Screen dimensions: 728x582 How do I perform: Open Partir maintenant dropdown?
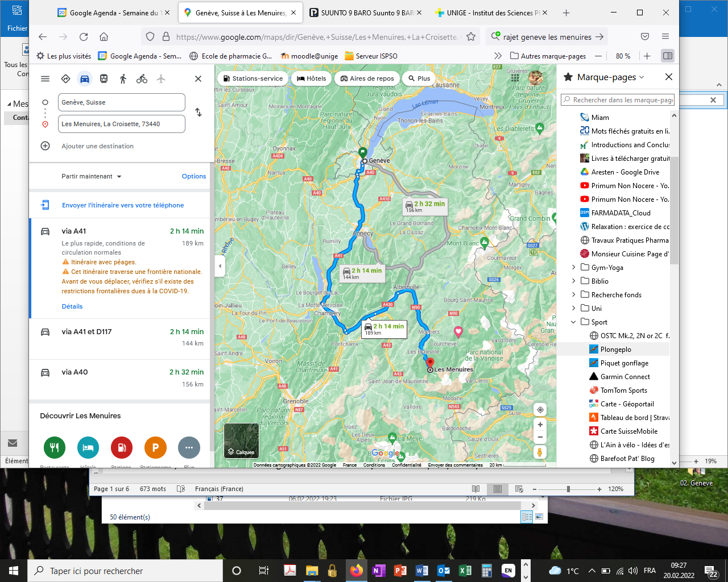point(91,176)
